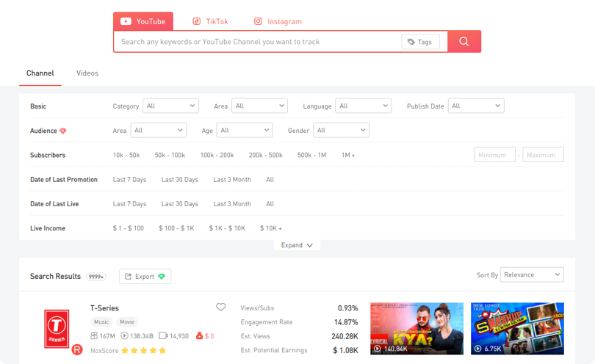
Task: Click the magnifier search button
Action: [464, 41]
